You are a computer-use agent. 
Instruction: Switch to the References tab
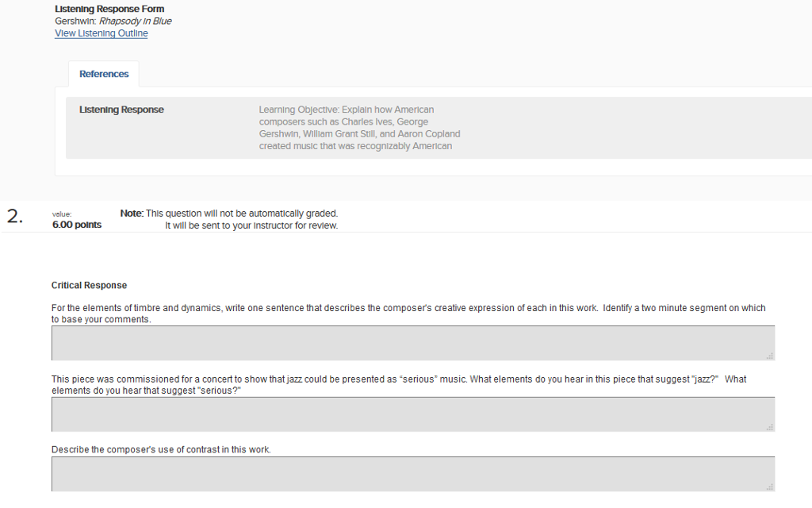click(x=103, y=73)
